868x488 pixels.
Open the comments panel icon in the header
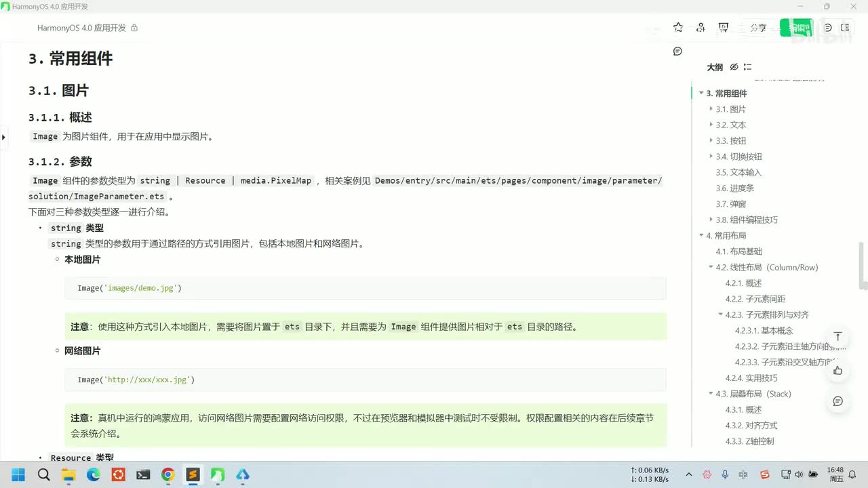click(828, 28)
